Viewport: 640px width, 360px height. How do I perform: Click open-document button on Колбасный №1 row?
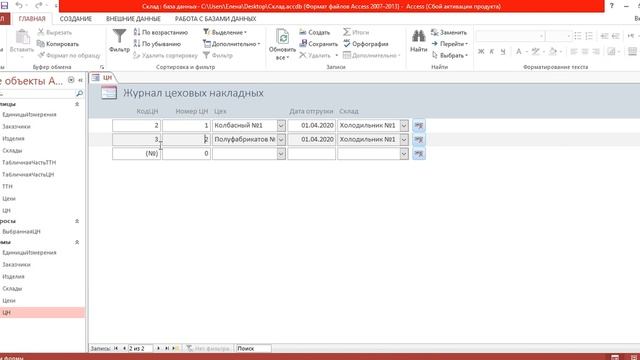419,125
